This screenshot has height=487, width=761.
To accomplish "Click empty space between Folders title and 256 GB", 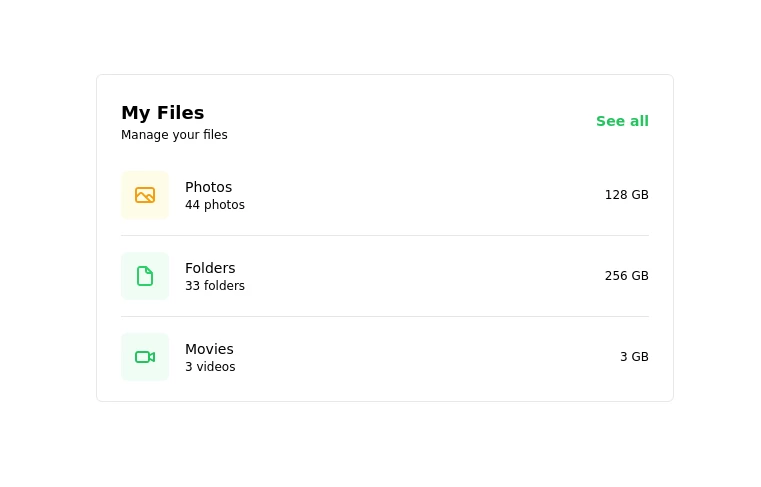I will (x=420, y=276).
